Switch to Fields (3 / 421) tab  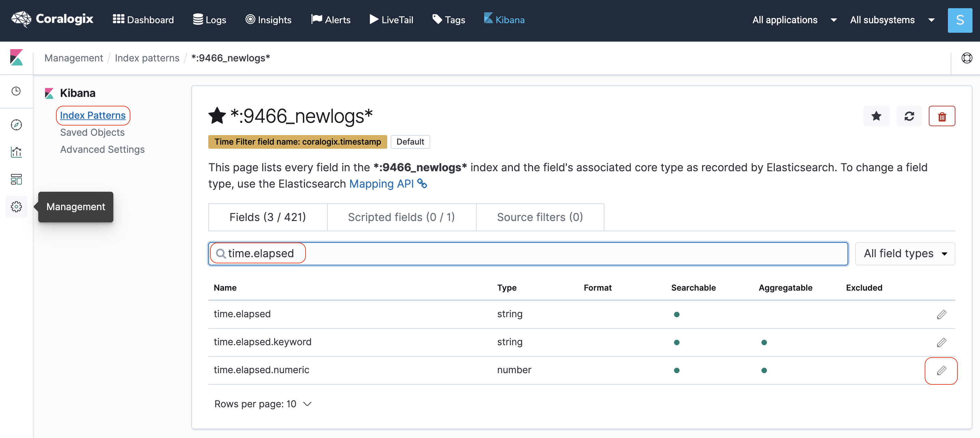click(267, 217)
